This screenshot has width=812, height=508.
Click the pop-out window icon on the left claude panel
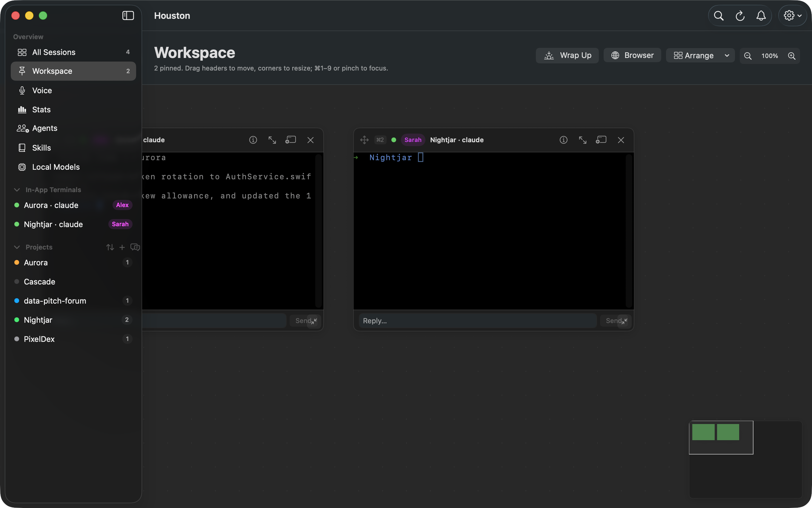point(290,140)
